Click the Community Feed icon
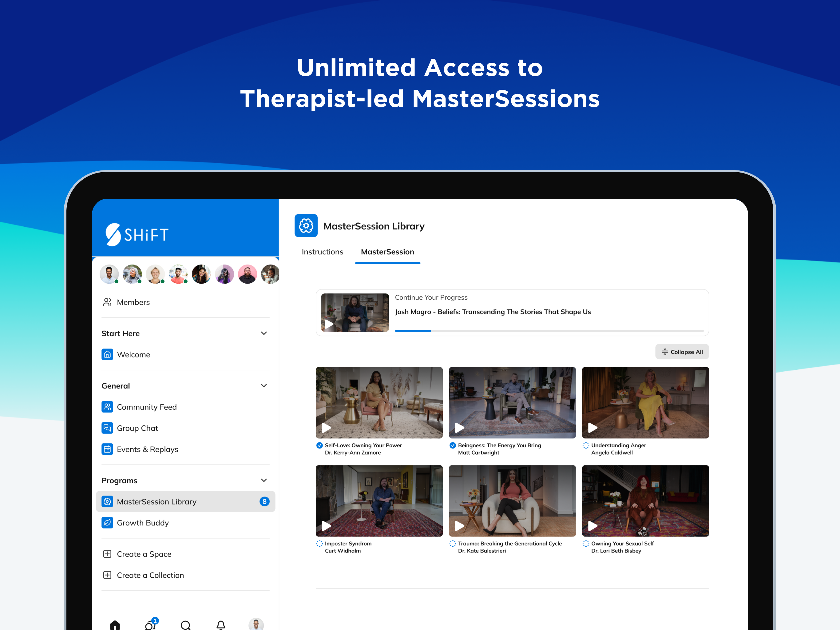Screen dimensions: 840x630 point(108,407)
